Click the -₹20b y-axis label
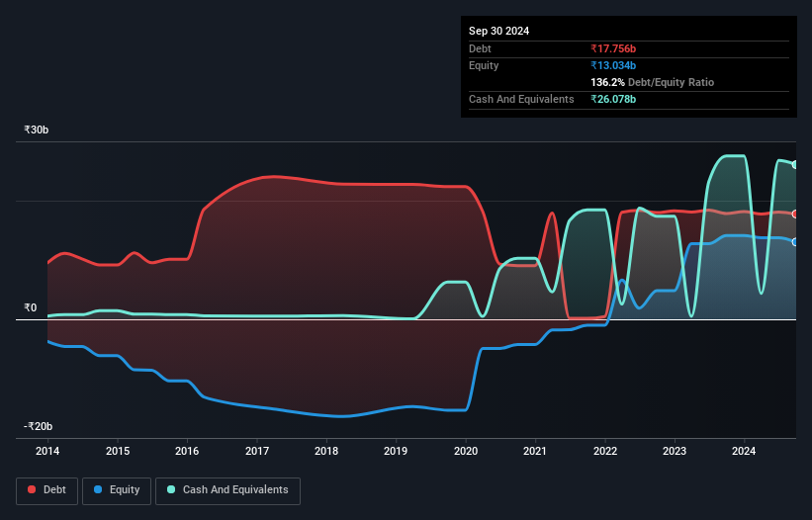Image resolution: width=812 pixels, height=520 pixels. [x=38, y=426]
